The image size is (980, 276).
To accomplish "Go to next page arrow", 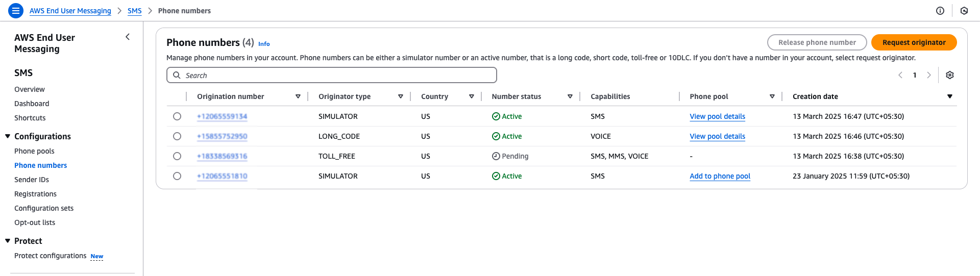I will click(x=929, y=75).
